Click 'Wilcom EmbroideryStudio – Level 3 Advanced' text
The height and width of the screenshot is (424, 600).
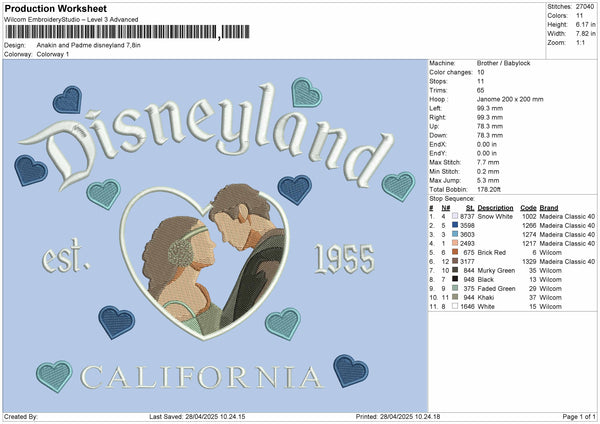click(x=71, y=20)
